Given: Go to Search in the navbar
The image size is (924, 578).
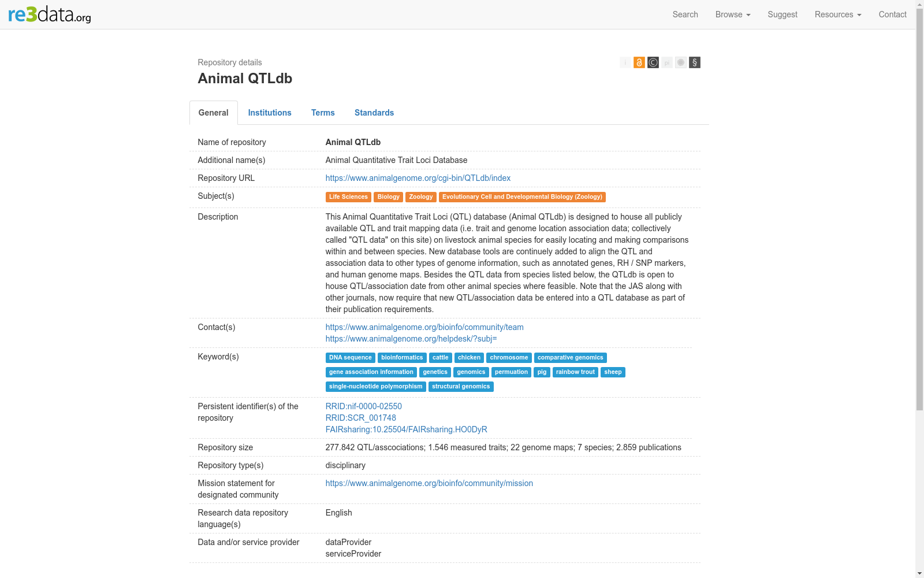Looking at the screenshot, I should (x=685, y=14).
